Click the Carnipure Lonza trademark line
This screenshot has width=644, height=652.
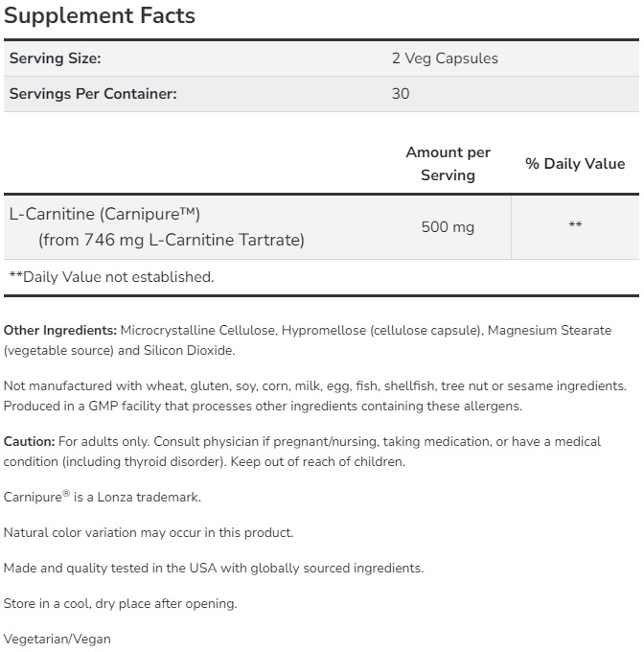coord(102,498)
